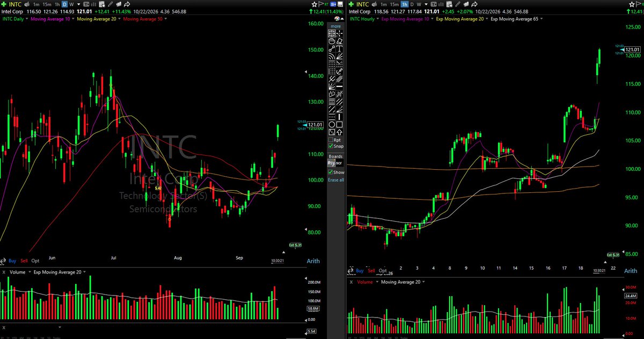Click the T template icon on left chart
This screenshot has width=644, height=339.
pos(86,4)
